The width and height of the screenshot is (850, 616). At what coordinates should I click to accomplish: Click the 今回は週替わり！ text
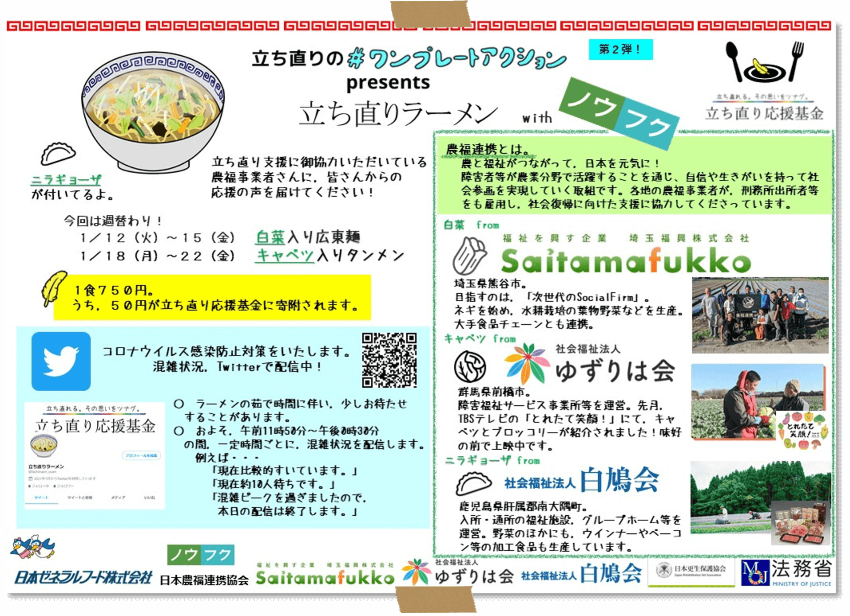click(113, 221)
